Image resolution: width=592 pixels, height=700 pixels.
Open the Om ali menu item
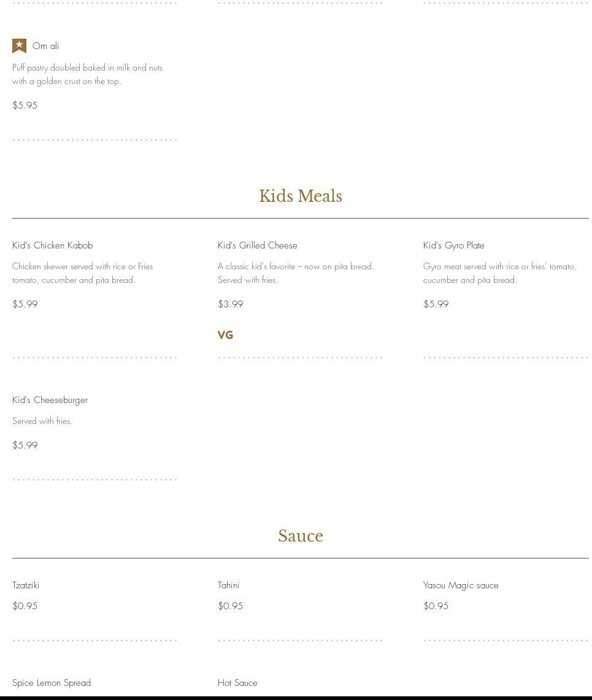tap(45, 46)
